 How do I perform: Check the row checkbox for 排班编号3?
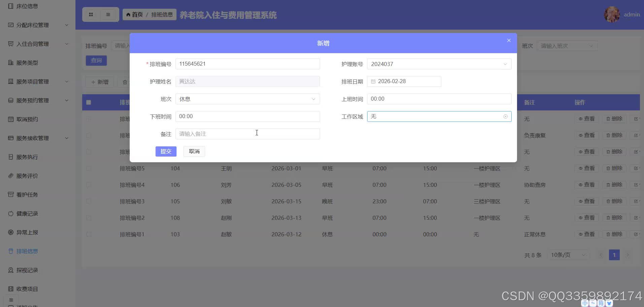point(89,201)
